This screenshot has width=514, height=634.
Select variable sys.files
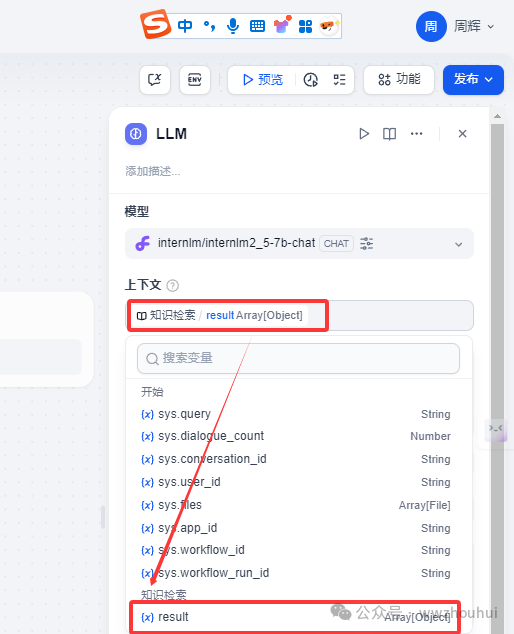296,505
